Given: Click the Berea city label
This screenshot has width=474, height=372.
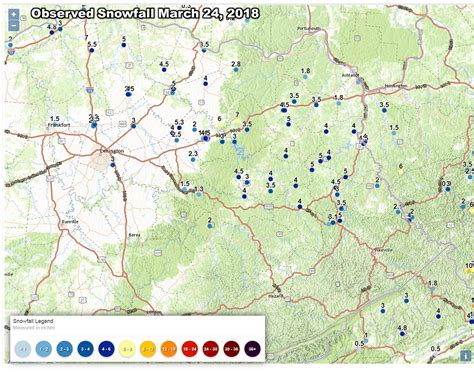Looking at the screenshot, I should point(134,235).
